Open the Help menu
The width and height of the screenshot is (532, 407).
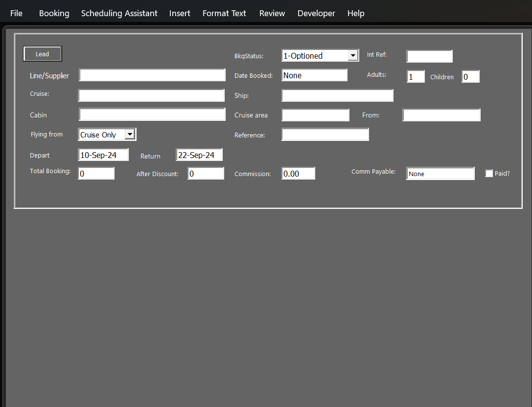[x=356, y=13]
